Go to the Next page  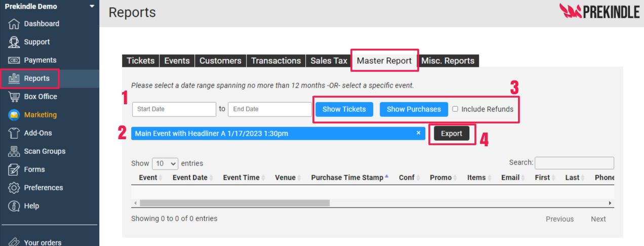598,219
